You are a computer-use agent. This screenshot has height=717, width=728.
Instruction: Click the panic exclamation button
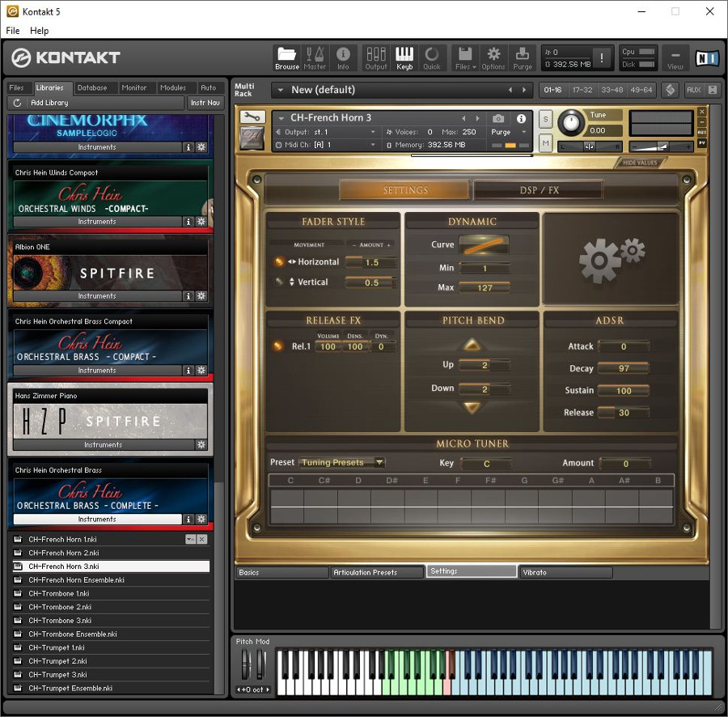pos(602,58)
